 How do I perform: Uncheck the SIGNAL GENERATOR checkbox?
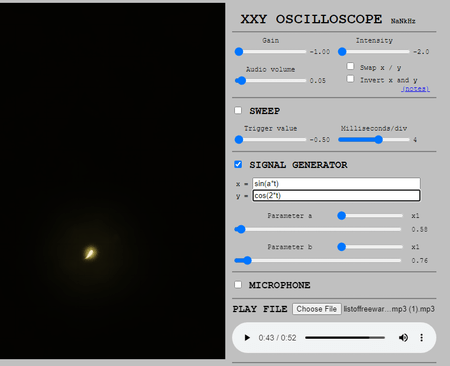[238, 164]
